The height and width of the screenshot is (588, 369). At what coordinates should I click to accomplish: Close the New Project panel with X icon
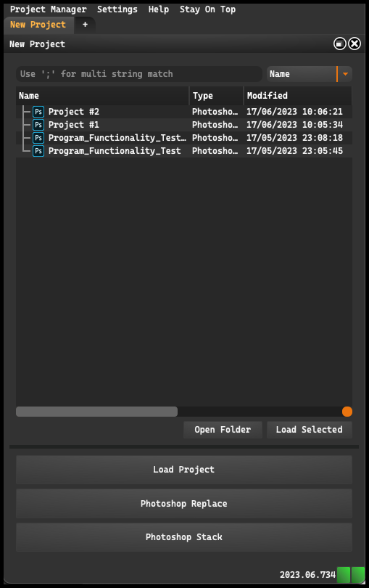pos(355,44)
